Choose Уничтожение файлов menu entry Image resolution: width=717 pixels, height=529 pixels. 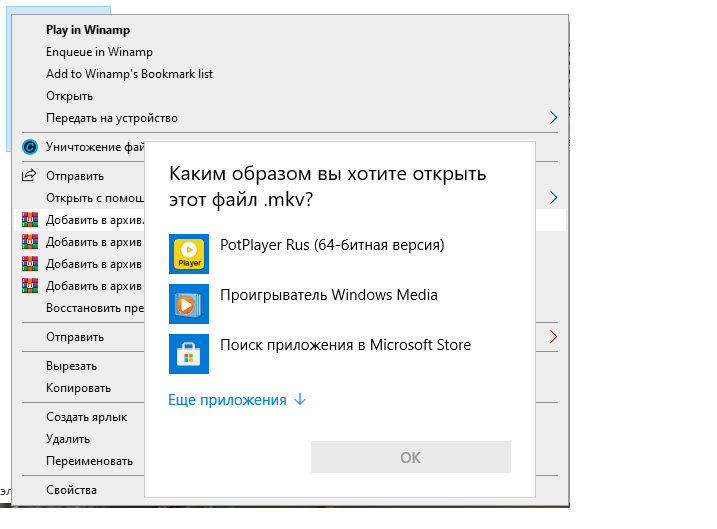pos(95,147)
